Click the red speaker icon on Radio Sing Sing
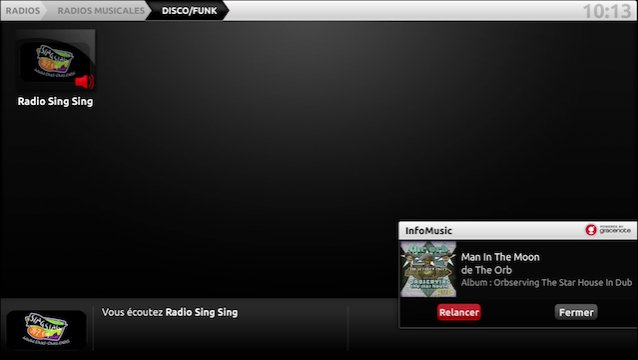 click(85, 81)
